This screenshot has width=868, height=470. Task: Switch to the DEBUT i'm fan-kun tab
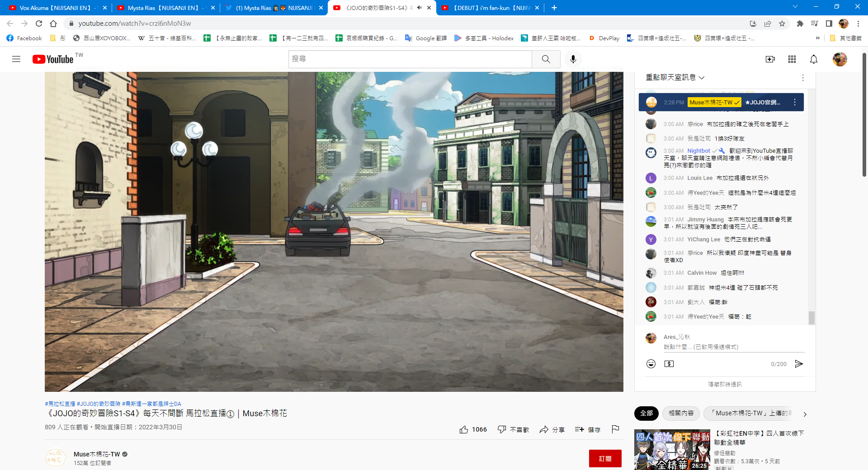pyautogui.click(x=491, y=8)
